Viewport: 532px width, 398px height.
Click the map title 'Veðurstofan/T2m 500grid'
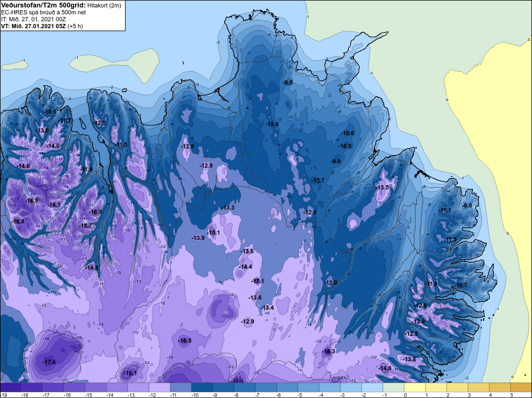point(43,5)
